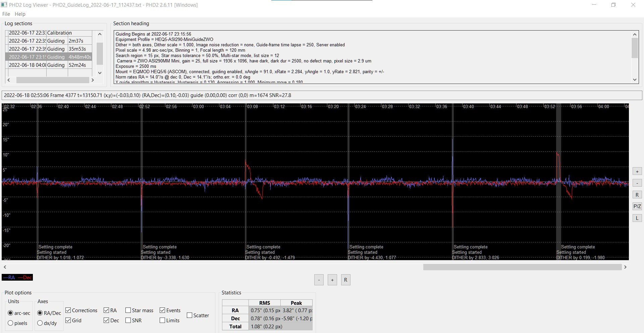The width and height of the screenshot is (644, 333).
Task: Click the "Exposure = 2500 ms" line
Action: coord(136,66)
